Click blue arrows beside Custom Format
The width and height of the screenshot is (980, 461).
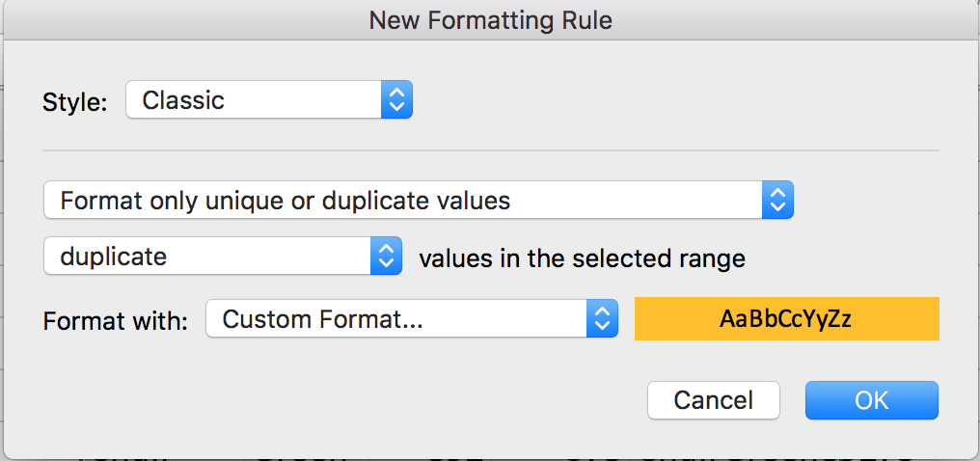[602, 320]
